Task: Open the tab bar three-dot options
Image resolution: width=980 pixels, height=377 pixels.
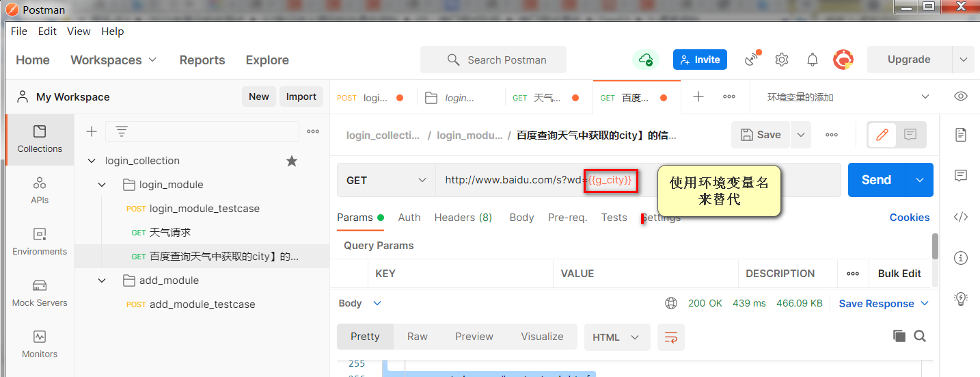Action: point(729,97)
